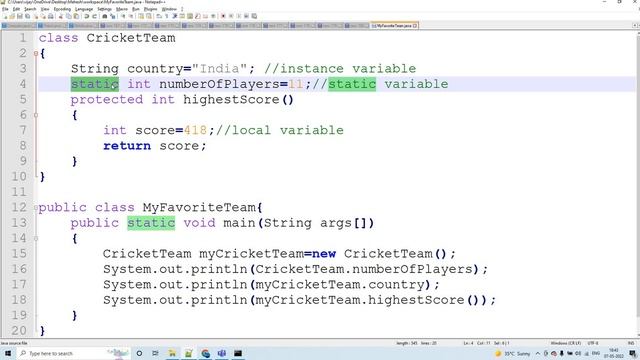The height and width of the screenshot is (360, 640).
Task: Open the Macro menu
Action: [x=122, y=9]
